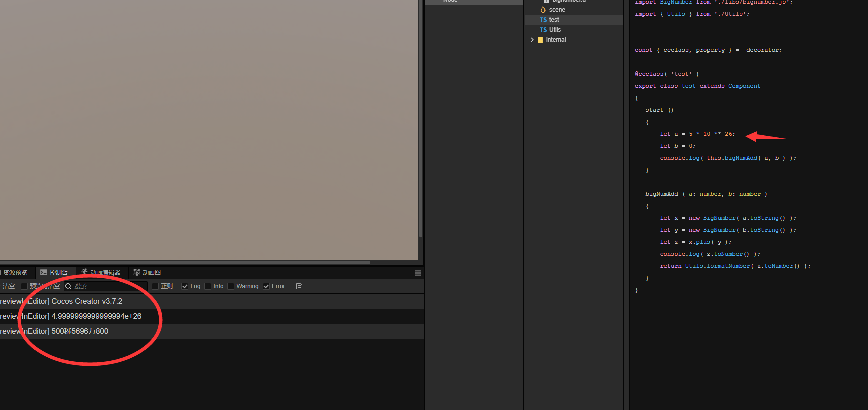
Task: Select the 500秭5696万800 log entry
Action: (212, 331)
